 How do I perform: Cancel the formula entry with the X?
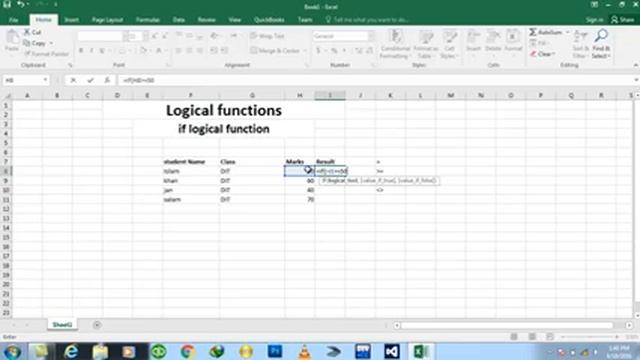(73, 80)
